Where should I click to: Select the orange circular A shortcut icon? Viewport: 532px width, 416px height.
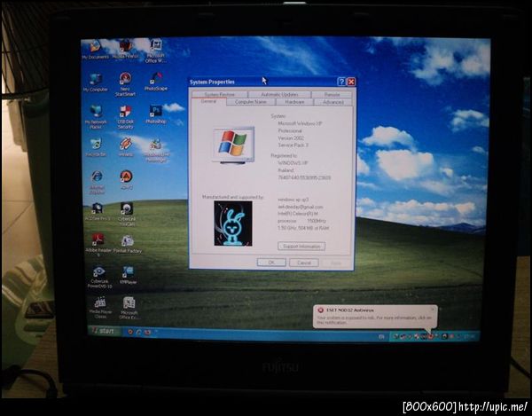(x=126, y=180)
